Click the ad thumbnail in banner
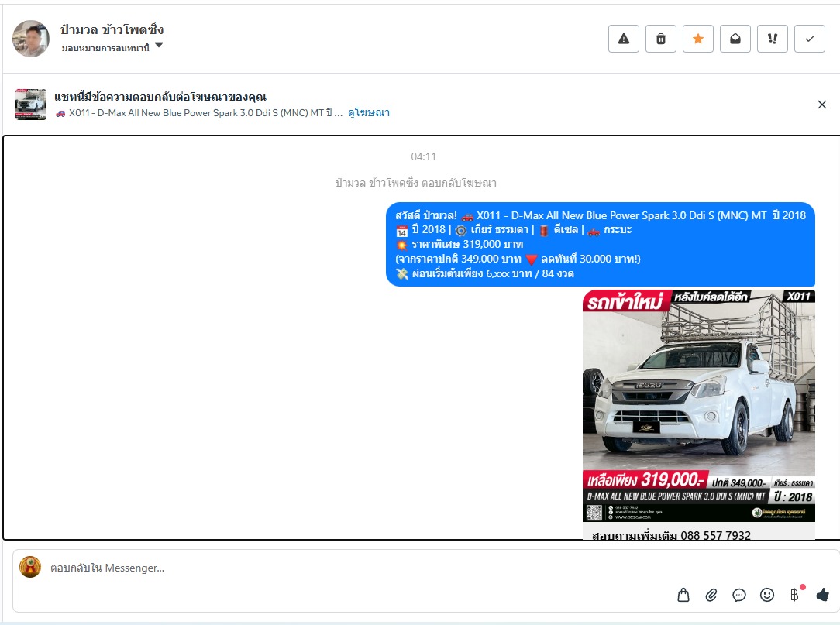The image size is (840, 625). click(31, 105)
